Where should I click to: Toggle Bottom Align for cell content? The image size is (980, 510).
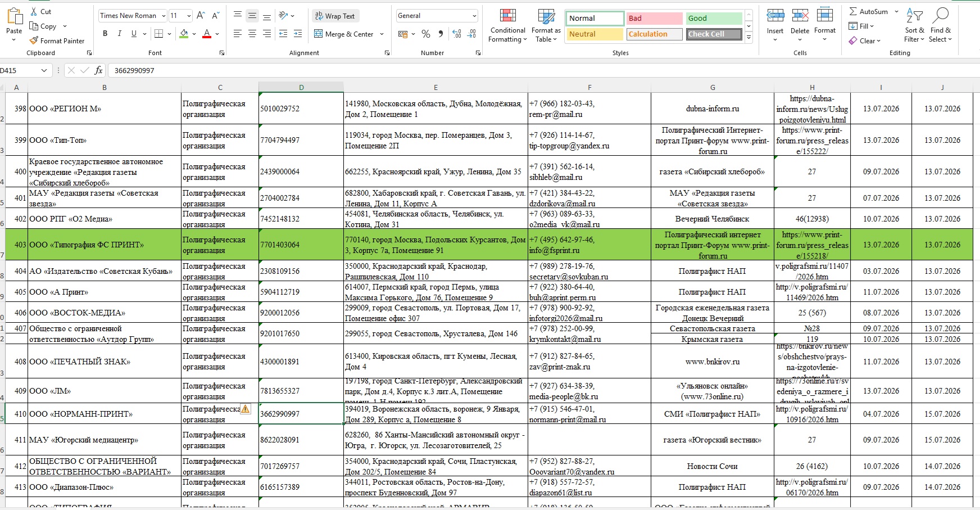click(x=267, y=16)
